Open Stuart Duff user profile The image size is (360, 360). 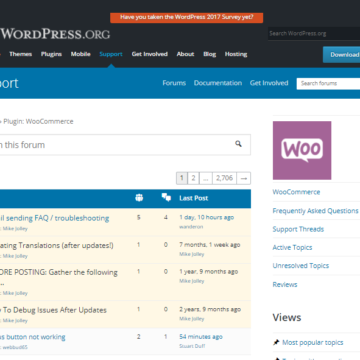192,346
